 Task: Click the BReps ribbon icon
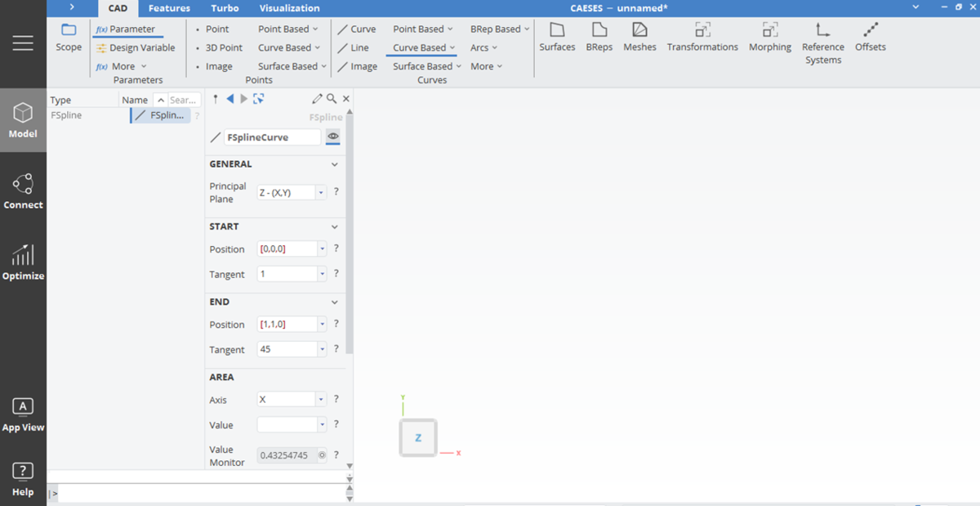(x=599, y=38)
